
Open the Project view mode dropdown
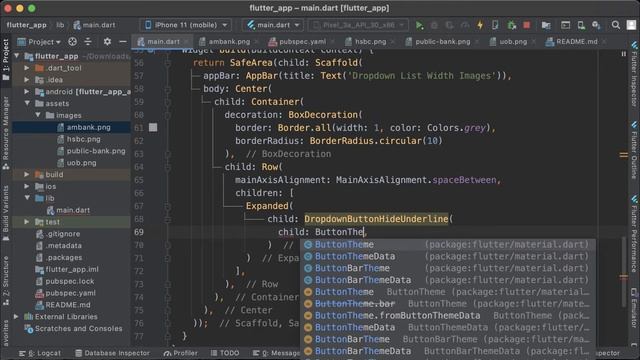(39, 42)
